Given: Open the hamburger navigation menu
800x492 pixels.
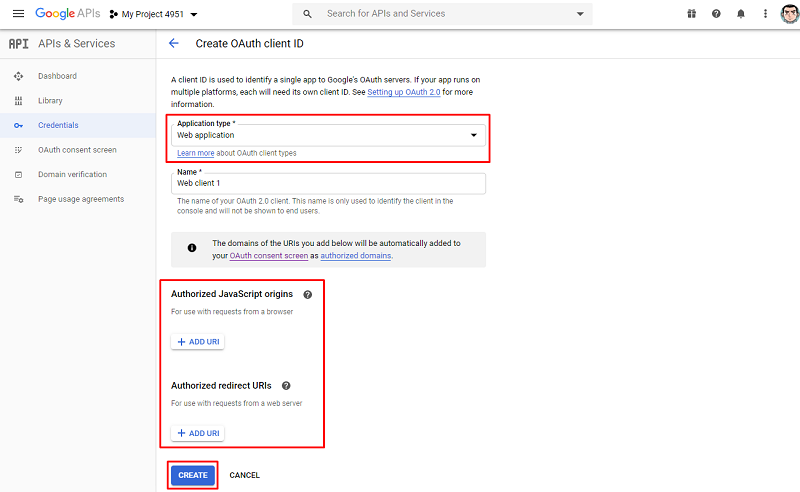Looking at the screenshot, I should coord(18,14).
